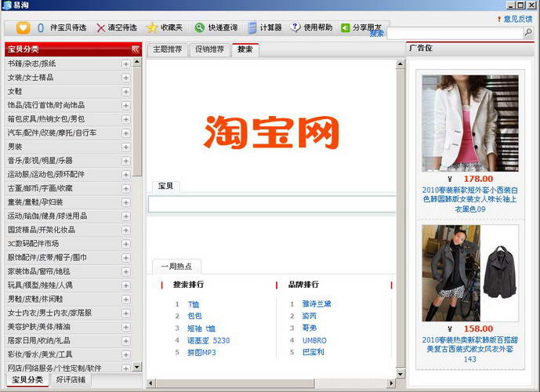Click center pane horizontal scrollbar right arrow
This screenshot has height=392, width=540.
(x=391, y=383)
